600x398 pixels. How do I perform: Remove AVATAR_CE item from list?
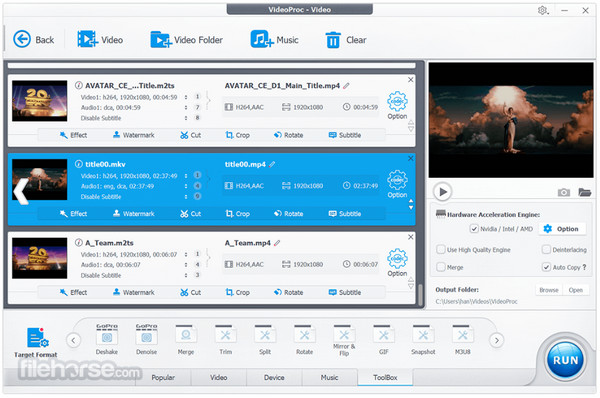coord(411,80)
